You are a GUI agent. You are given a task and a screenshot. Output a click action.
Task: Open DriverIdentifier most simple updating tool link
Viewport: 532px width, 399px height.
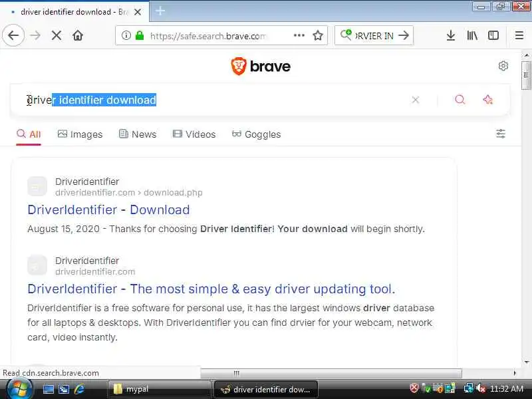click(211, 289)
